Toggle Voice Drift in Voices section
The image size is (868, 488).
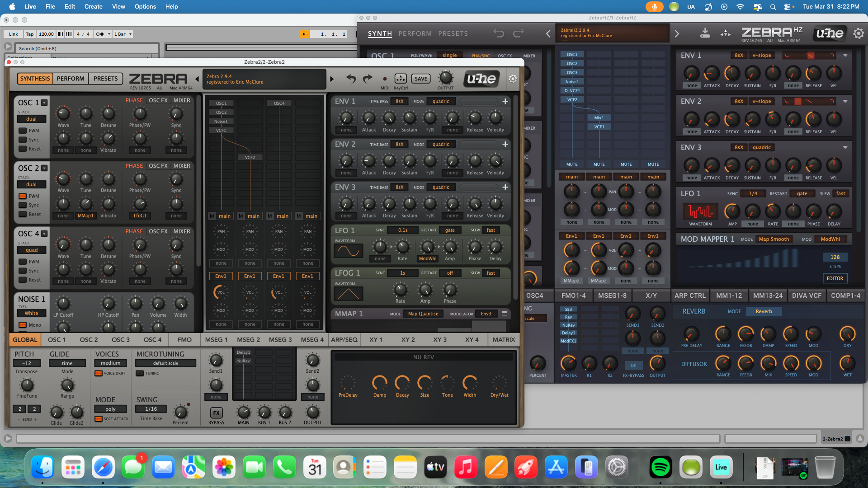click(x=99, y=373)
